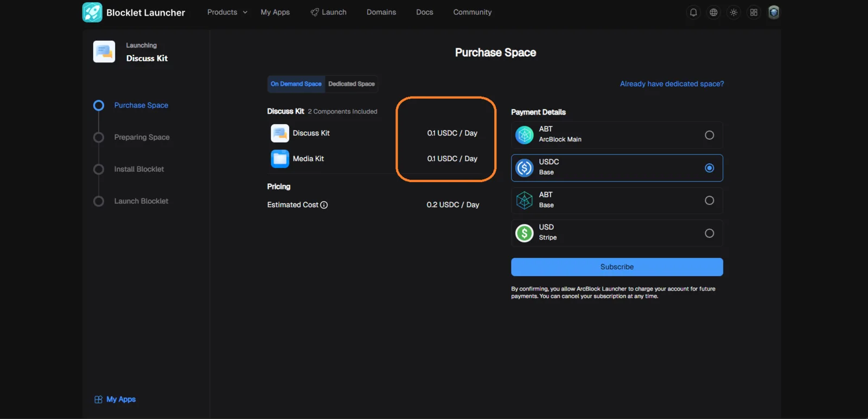Click the '0.2 USDC / Day' estimated cost
Image resolution: width=868 pixels, height=419 pixels.
tap(453, 205)
